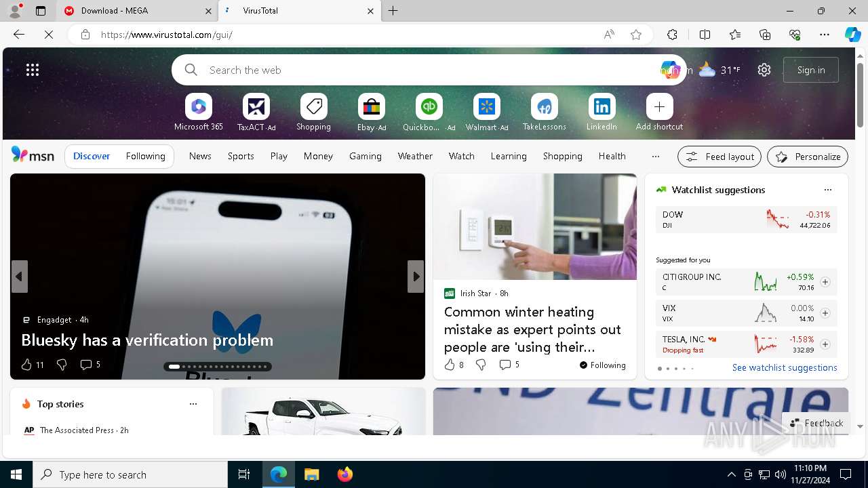868x488 pixels.
Task: Open the TaxACT ad shortcut
Action: (x=256, y=113)
